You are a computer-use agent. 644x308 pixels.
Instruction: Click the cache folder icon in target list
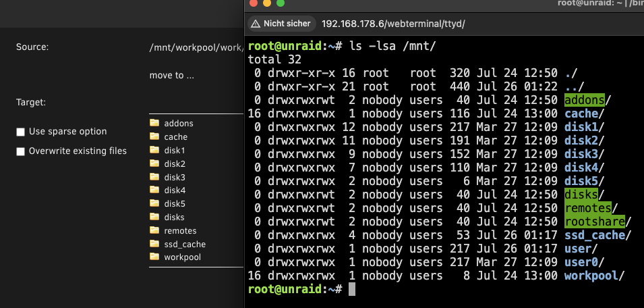point(154,136)
